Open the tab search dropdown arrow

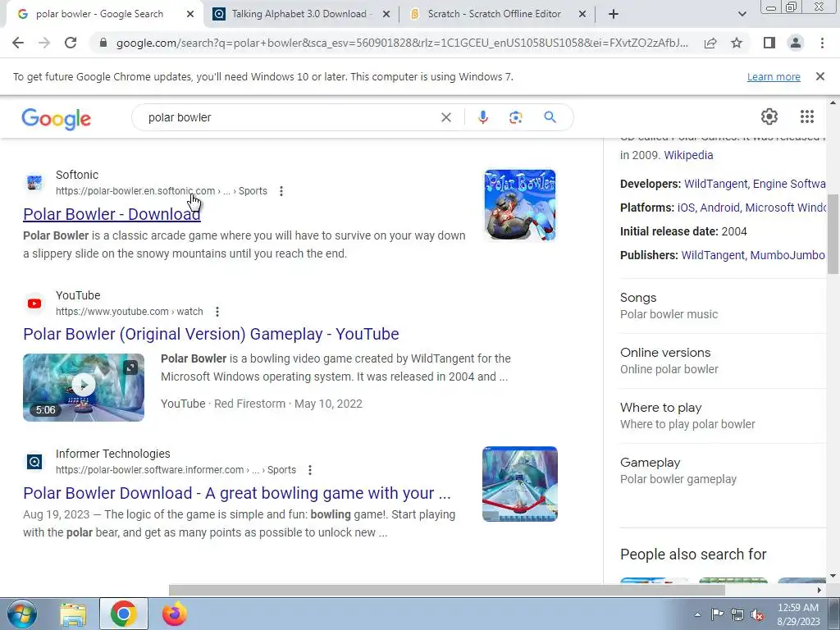742,14
